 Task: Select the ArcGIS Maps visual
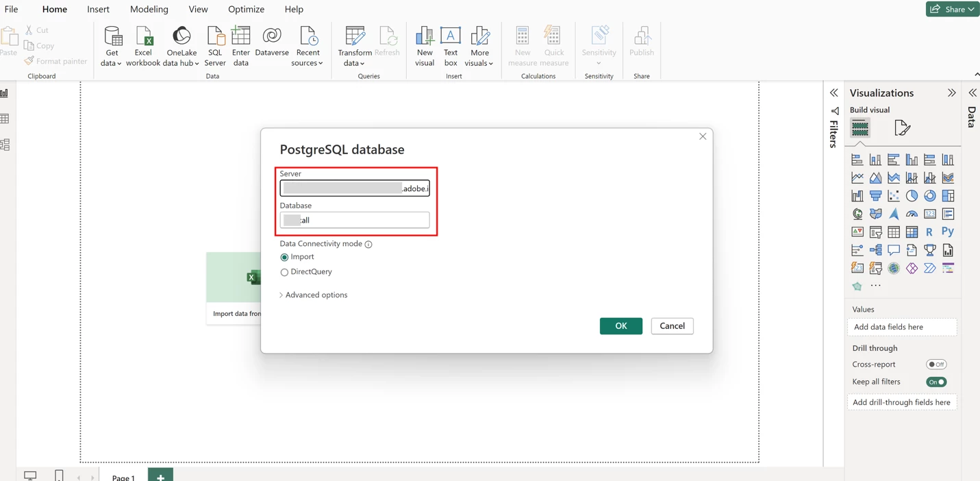click(894, 269)
